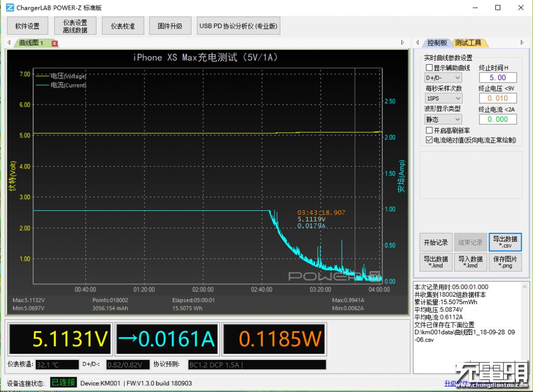Click D+/D- value 0.82/0.82V
The image size is (533, 392).
click(128, 365)
